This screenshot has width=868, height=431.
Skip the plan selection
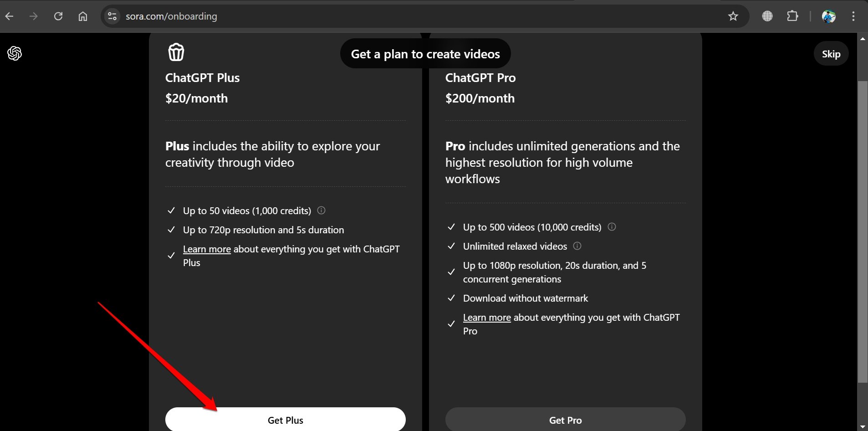[x=831, y=54]
